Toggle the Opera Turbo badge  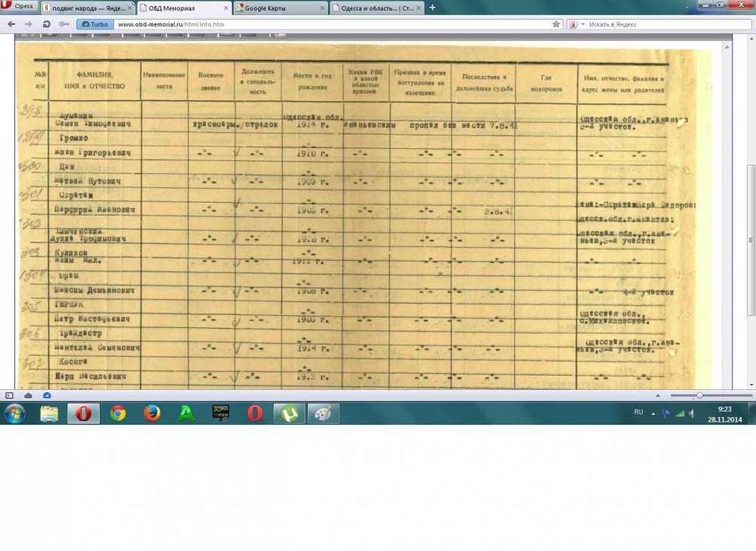tap(94, 24)
